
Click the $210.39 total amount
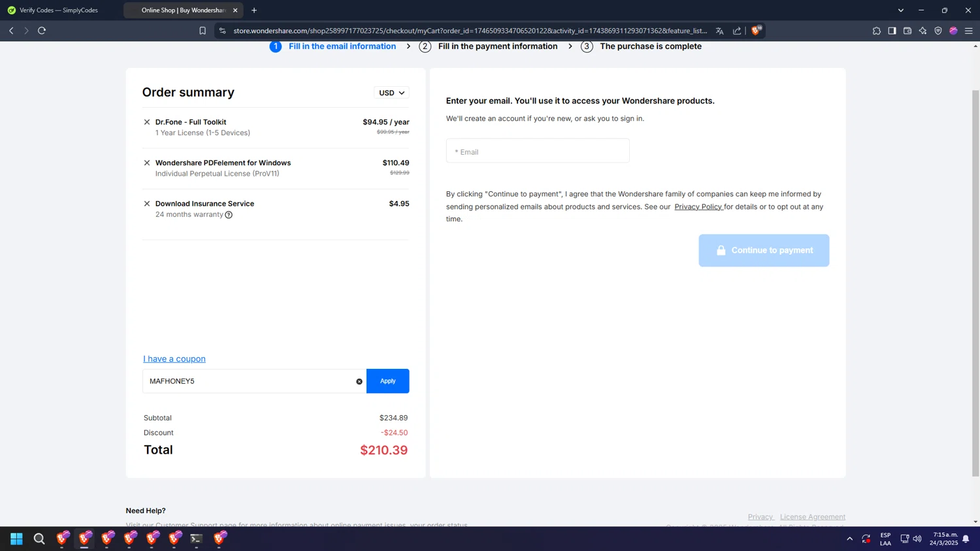pyautogui.click(x=384, y=450)
